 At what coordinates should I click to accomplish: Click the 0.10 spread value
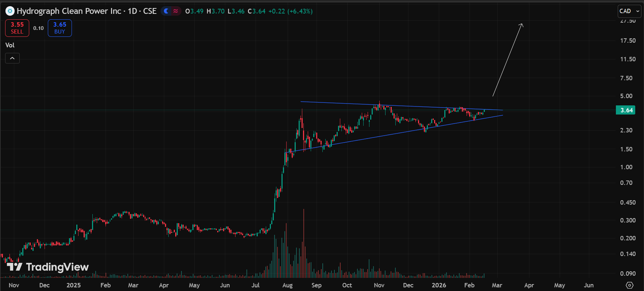click(38, 28)
